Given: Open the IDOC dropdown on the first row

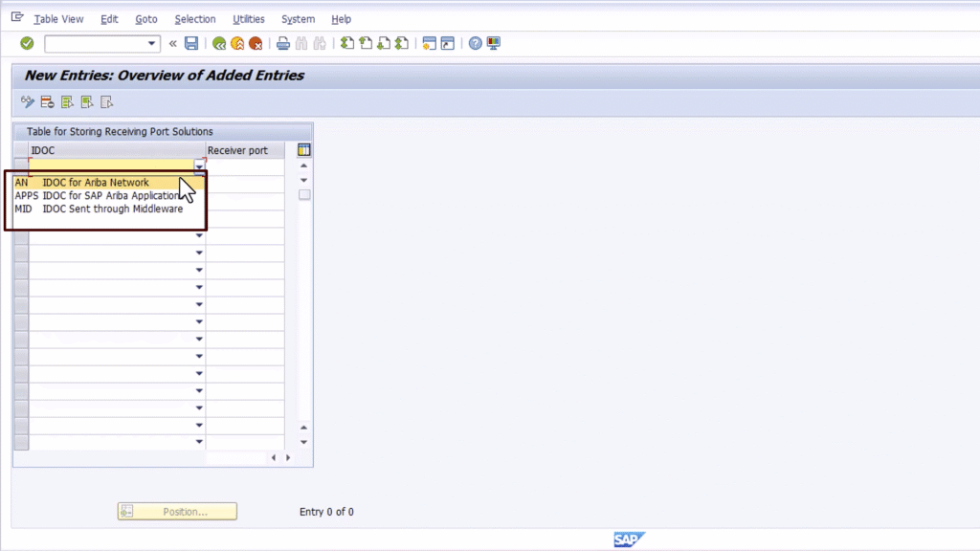Looking at the screenshot, I should coord(198,165).
